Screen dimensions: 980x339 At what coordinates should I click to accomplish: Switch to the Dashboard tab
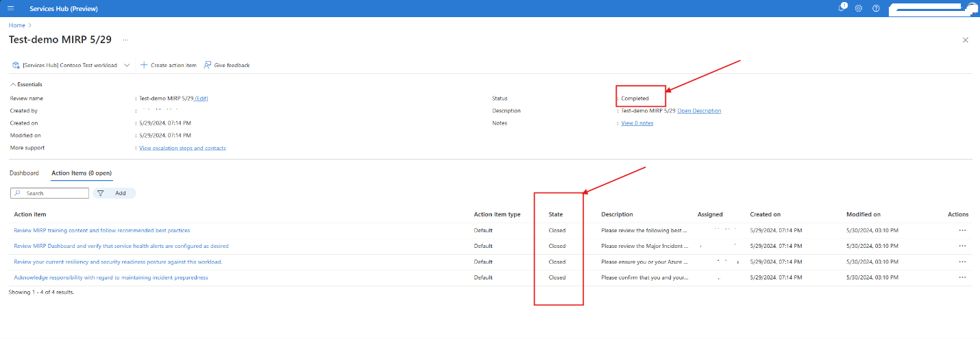pyautogui.click(x=23, y=173)
